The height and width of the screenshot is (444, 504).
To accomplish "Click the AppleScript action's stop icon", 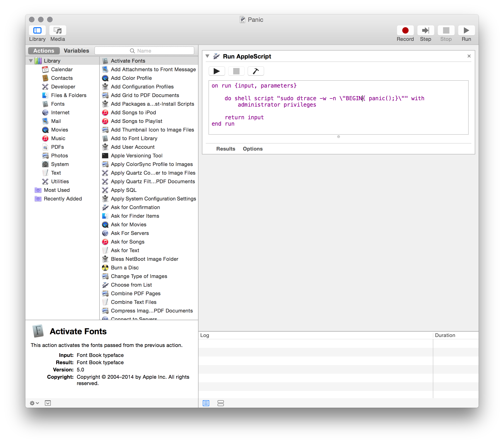I will click(x=236, y=71).
